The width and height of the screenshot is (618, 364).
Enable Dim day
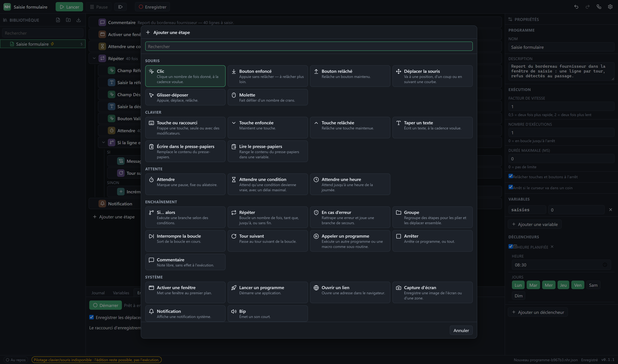tap(518, 296)
